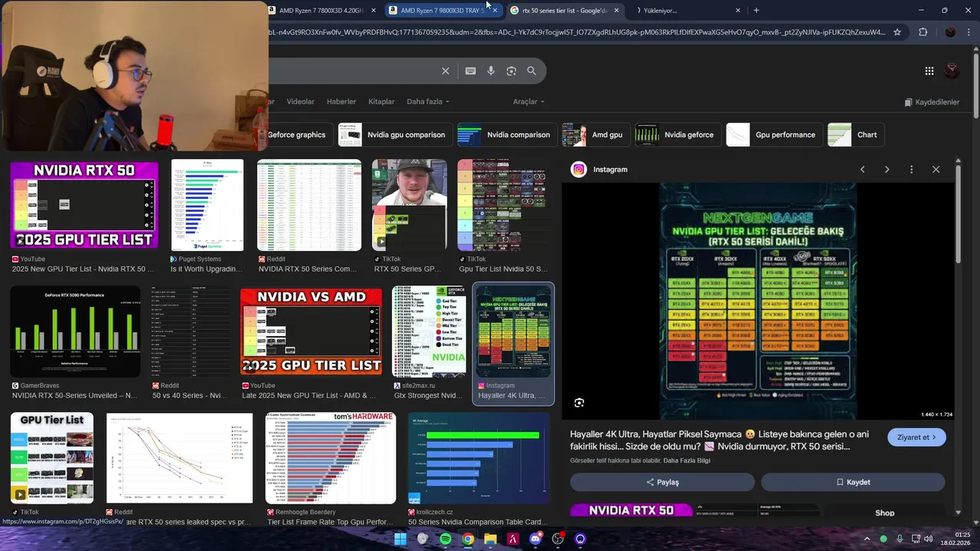
Task: Select the Nvidia comparison chip
Action: pos(506,135)
